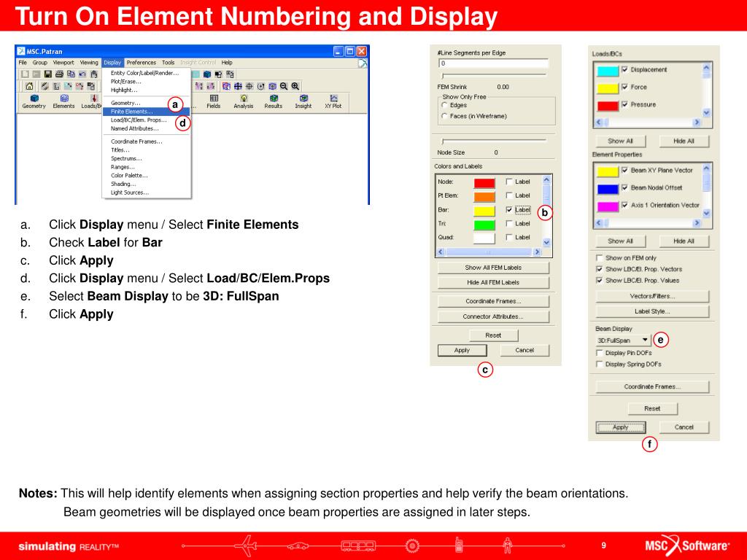Click Hide All under Loads/BCs list
747x560 pixels.
pos(684,141)
